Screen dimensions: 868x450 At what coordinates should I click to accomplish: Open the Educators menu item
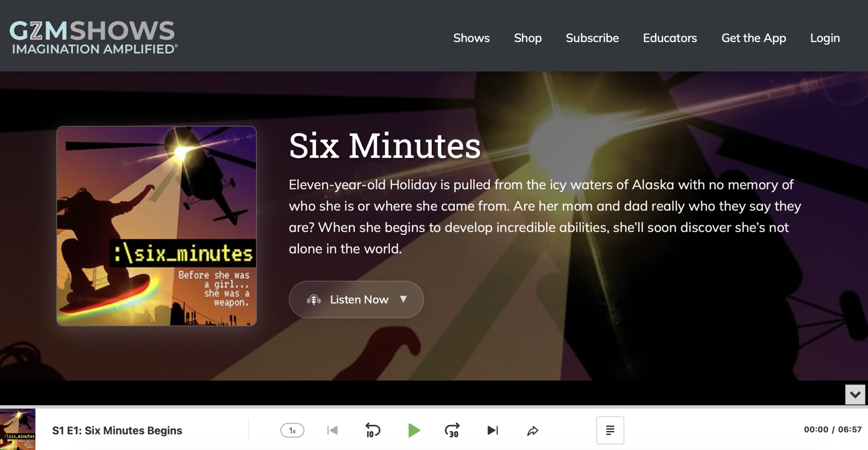tap(670, 38)
